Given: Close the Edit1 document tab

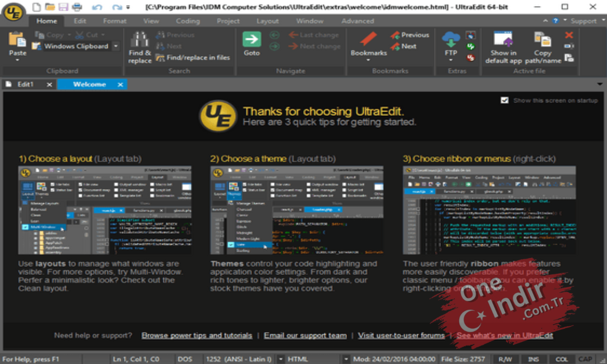Looking at the screenshot, I should click(49, 84).
